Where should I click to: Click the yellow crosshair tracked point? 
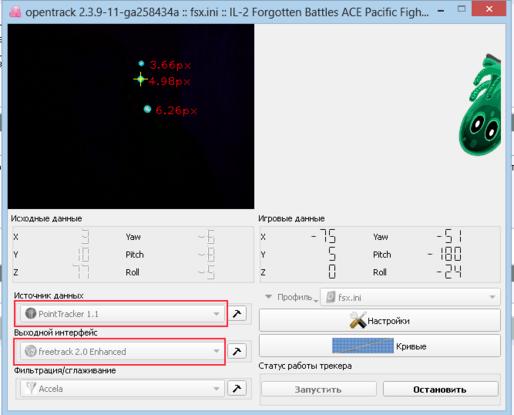(x=140, y=79)
